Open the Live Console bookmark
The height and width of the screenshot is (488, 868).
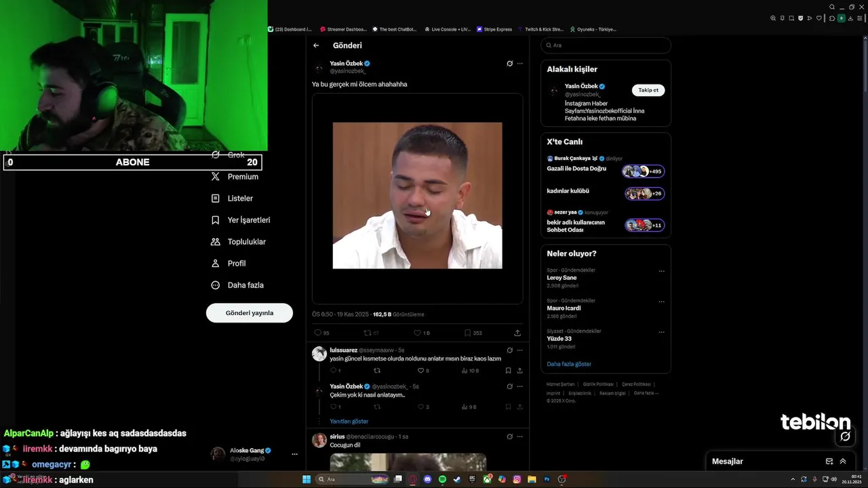(448, 29)
